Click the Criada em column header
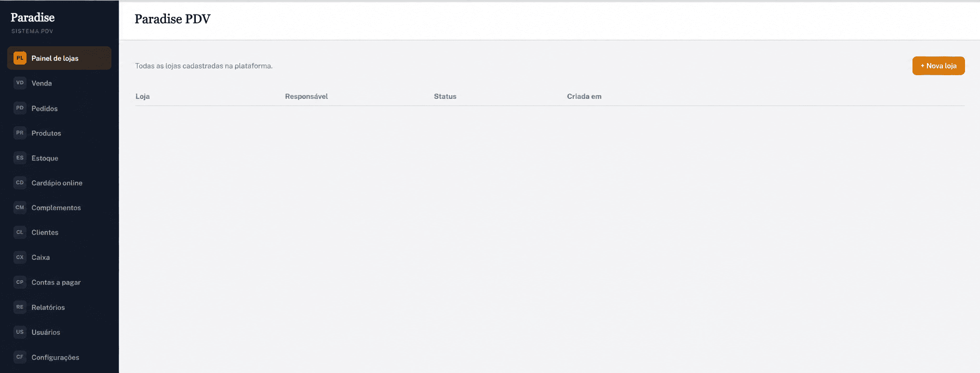Screen dimensions: 980x373 click(x=584, y=96)
